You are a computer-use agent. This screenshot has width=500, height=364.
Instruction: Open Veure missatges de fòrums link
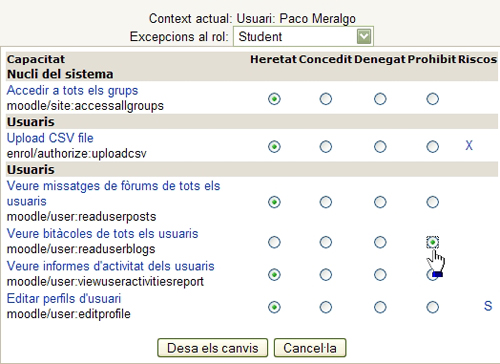point(113,193)
